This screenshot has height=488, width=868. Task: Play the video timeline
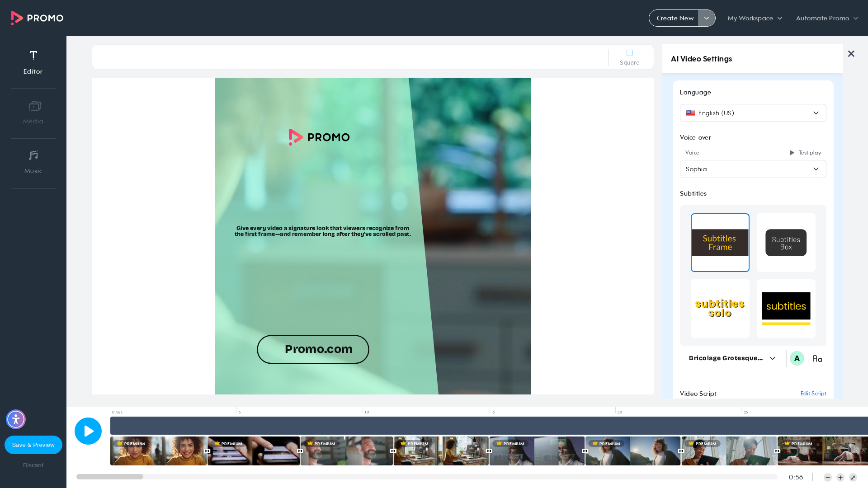(x=88, y=431)
